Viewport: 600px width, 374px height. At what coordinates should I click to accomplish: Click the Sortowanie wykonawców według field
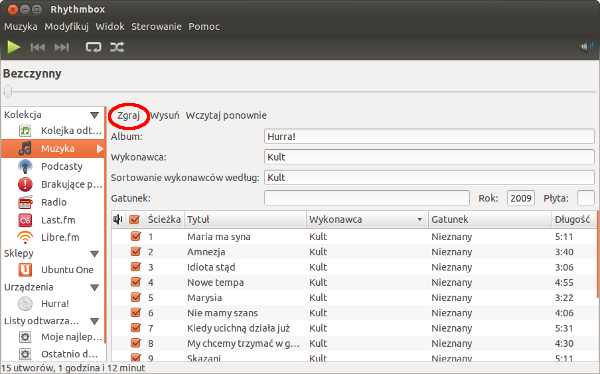(429, 178)
